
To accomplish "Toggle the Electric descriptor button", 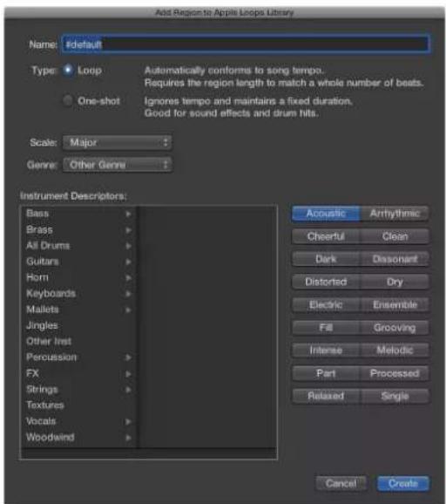I will [x=326, y=304].
